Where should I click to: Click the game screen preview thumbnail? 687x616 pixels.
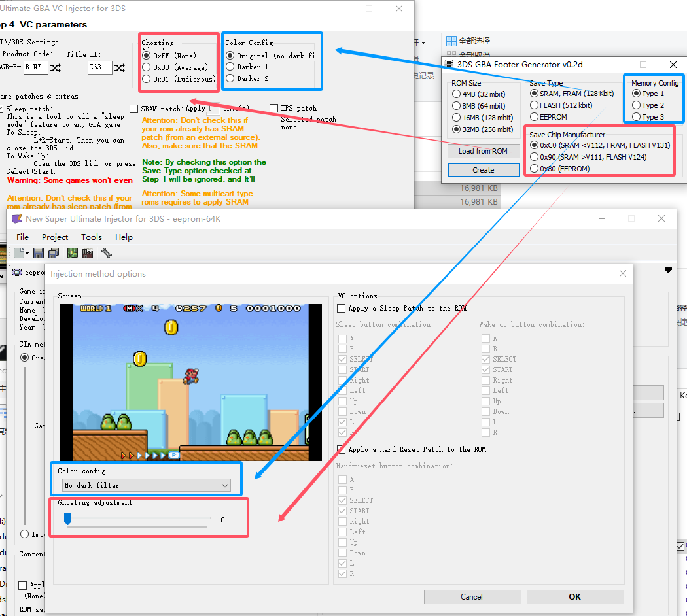[191, 382]
